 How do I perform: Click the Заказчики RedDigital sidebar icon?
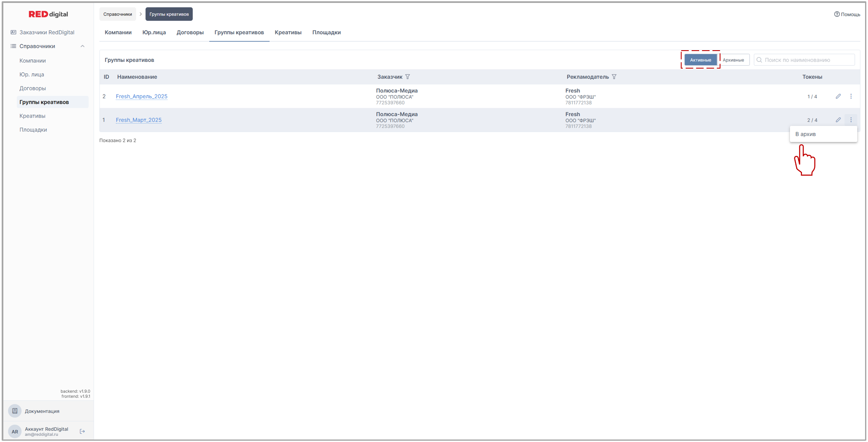13,32
